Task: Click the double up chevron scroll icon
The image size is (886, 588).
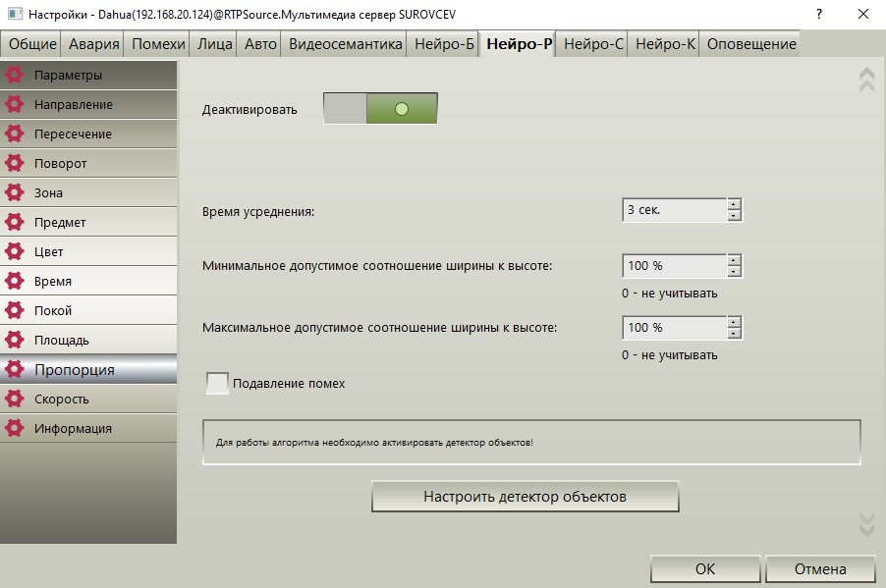Action: pos(866,80)
